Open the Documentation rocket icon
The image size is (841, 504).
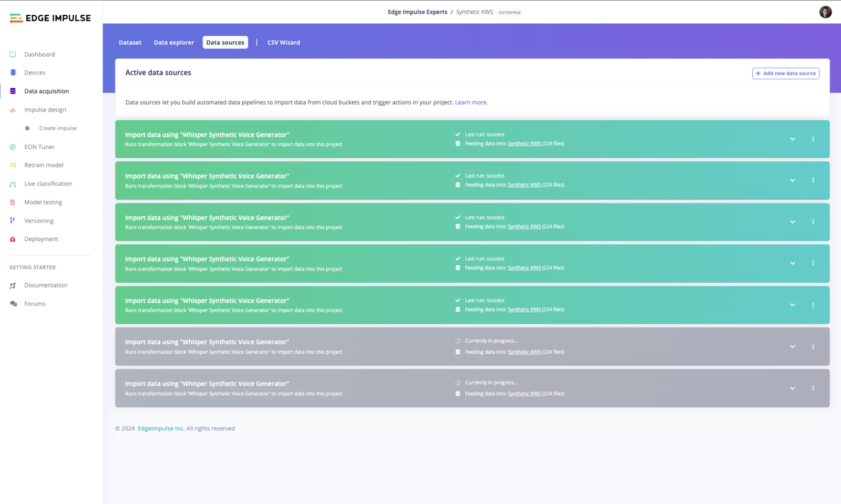click(x=13, y=285)
